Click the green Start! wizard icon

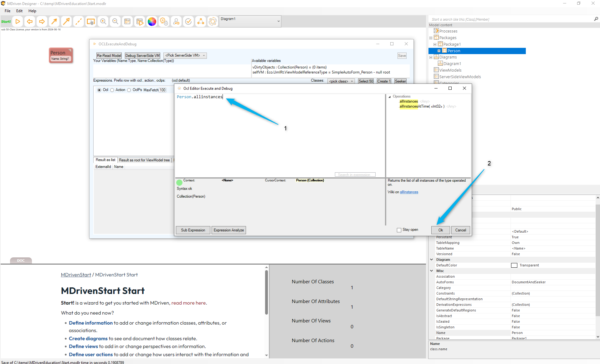click(6, 22)
